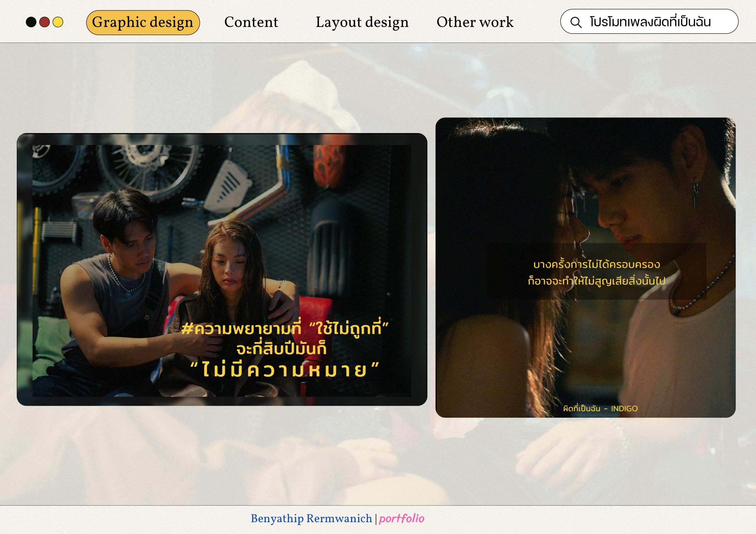Go to the Other work tab
The height and width of the screenshot is (534, 756).
point(474,22)
